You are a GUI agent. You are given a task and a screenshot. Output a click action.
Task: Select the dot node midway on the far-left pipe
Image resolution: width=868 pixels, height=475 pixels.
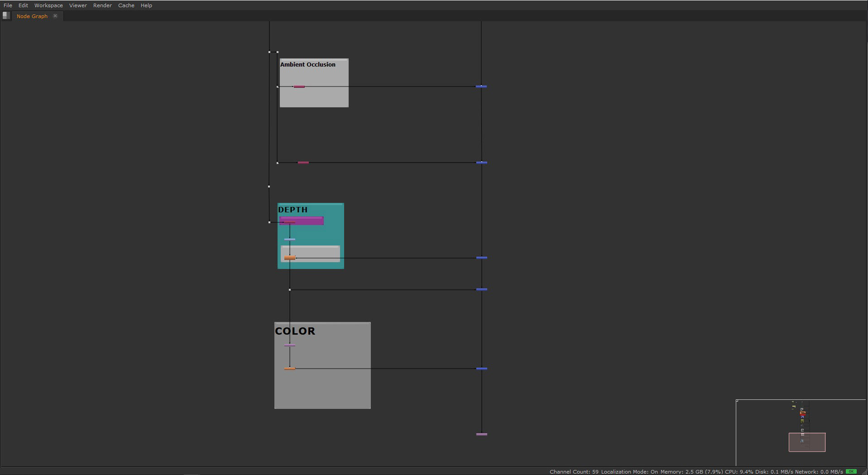[269, 187]
